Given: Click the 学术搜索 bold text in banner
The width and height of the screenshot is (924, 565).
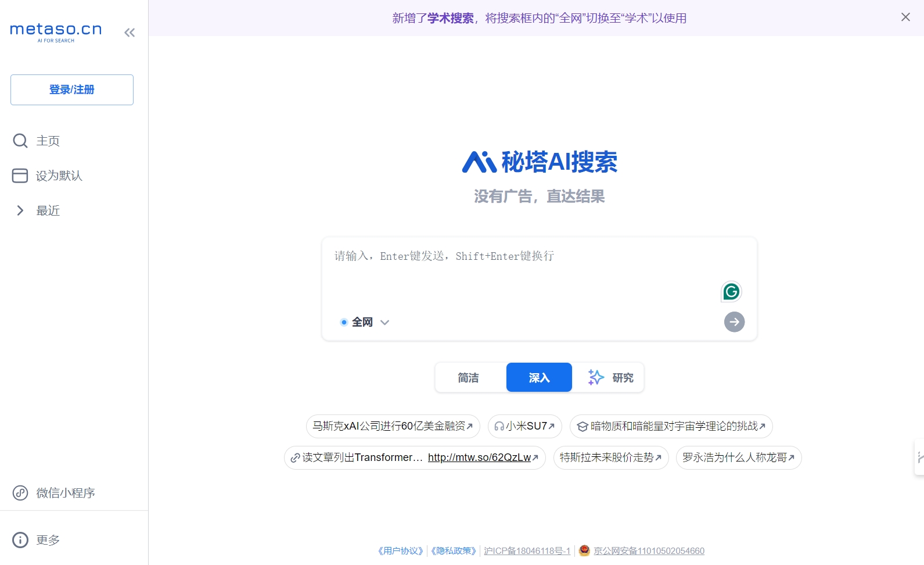Looking at the screenshot, I should [x=451, y=18].
